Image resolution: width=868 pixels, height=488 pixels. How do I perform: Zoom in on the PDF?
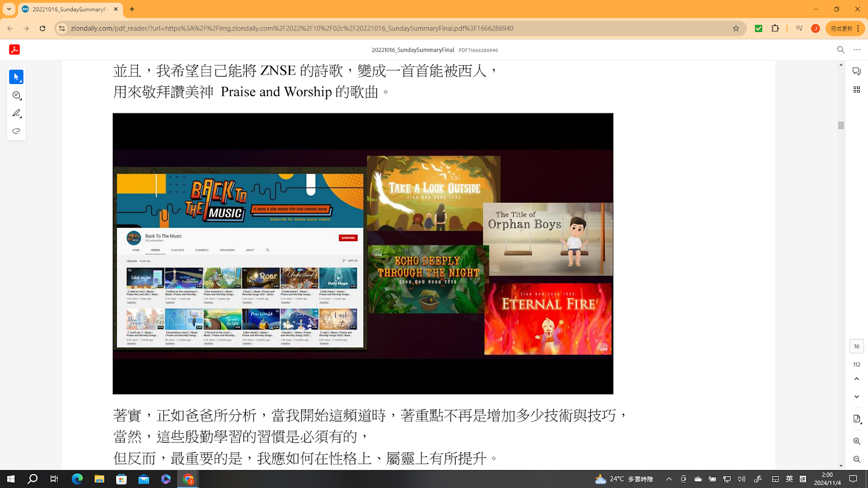click(857, 441)
